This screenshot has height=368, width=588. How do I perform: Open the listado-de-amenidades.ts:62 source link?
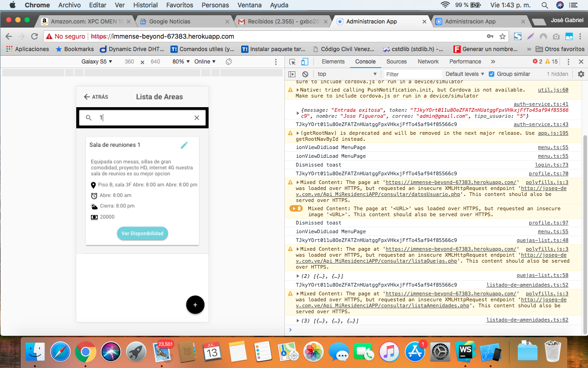point(527,320)
